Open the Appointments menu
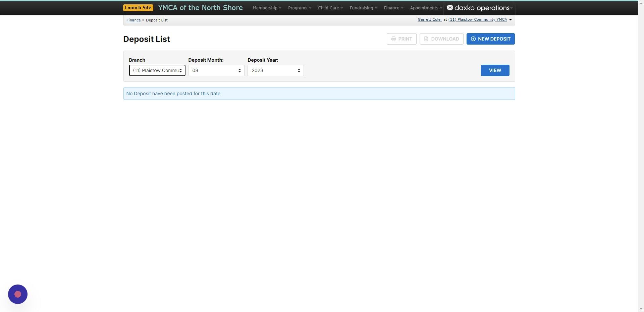The width and height of the screenshot is (644, 312). tap(426, 8)
